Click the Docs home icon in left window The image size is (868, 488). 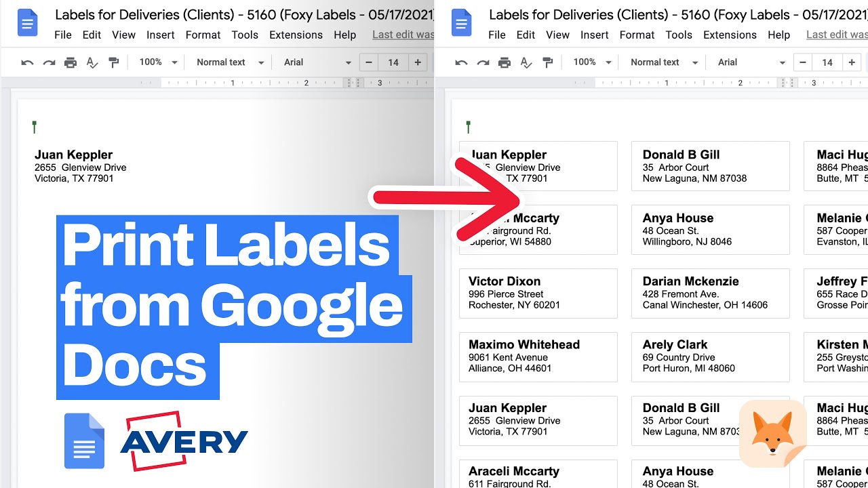(x=27, y=22)
